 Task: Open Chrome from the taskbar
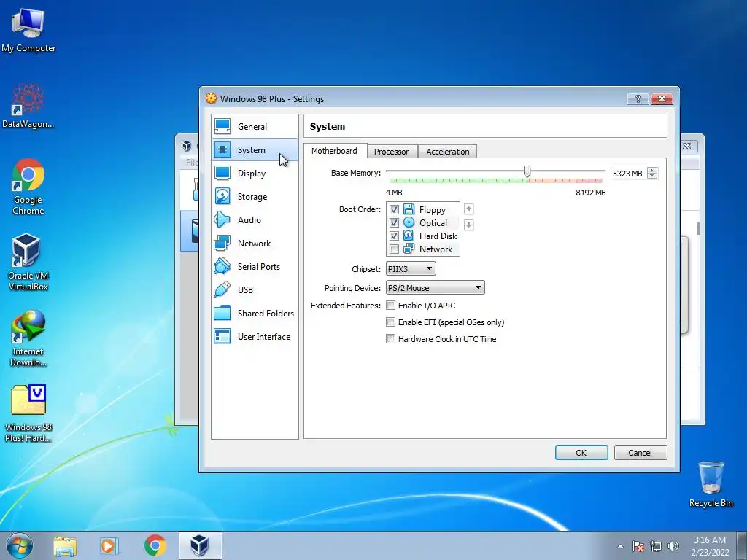[155, 546]
